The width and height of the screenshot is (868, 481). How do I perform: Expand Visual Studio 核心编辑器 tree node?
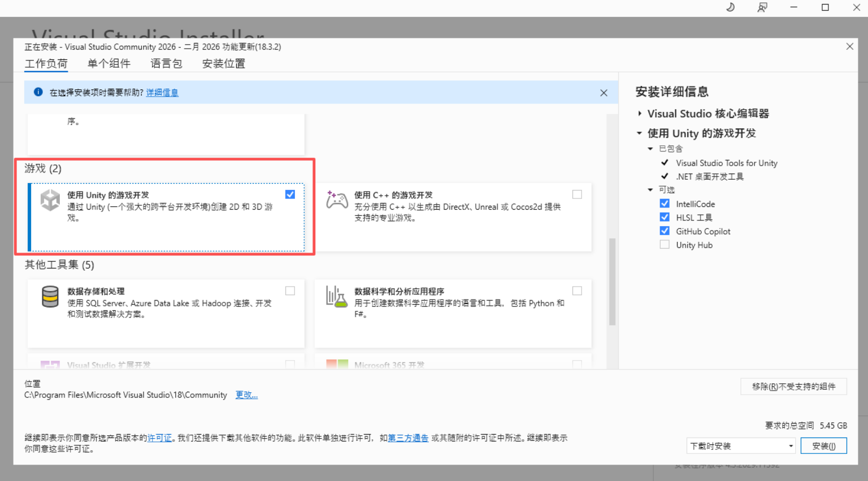[640, 114]
